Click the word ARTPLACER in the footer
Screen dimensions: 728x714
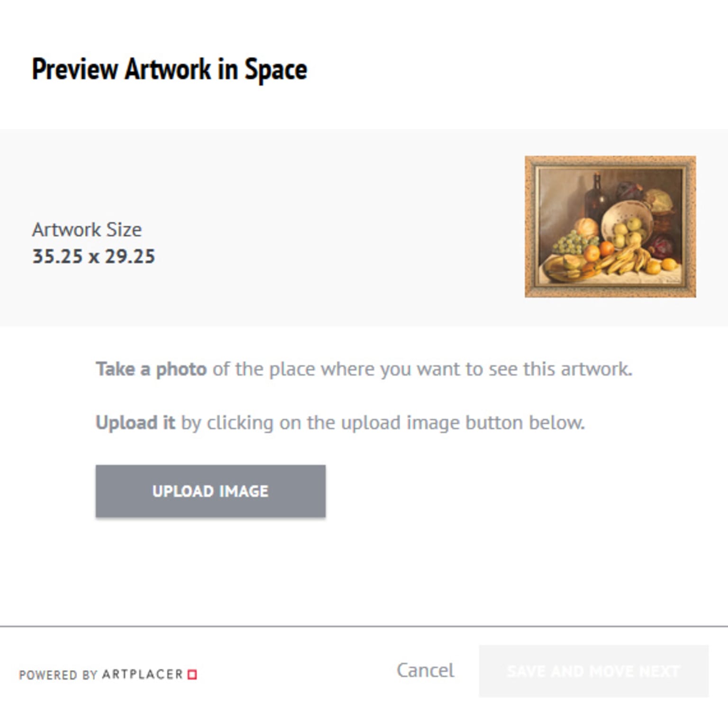point(142,674)
